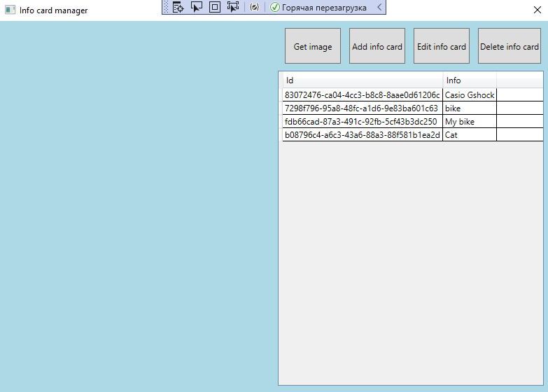Sort by the Info column header
Image resolution: width=548 pixels, height=392 pixels.
coord(470,80)
